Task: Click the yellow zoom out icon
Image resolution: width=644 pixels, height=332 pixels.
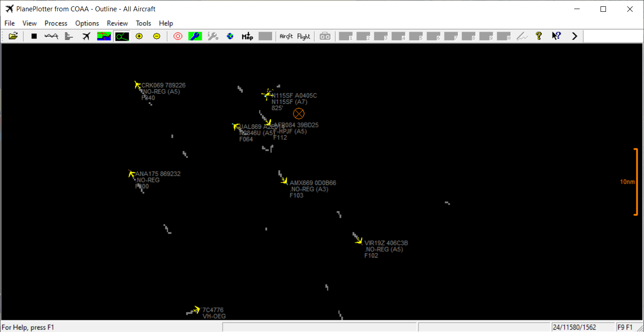Action: coord(157,36)
